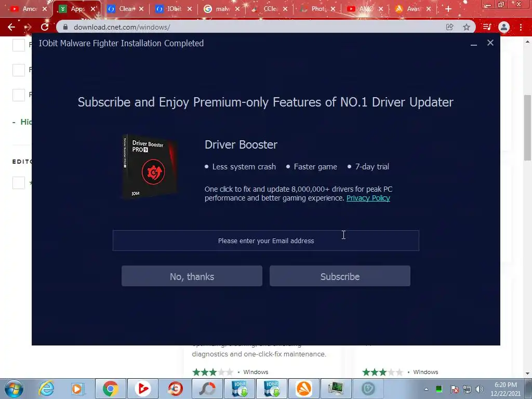
Task: Click the IObit installer icon beside PhotoScape
Action: point(240,389)
